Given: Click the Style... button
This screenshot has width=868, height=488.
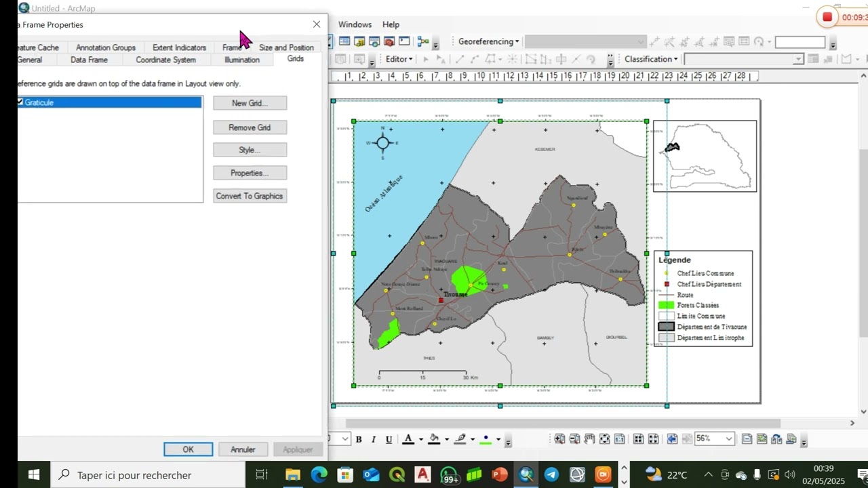Looking at the screenshot, I should pos(250,150).
